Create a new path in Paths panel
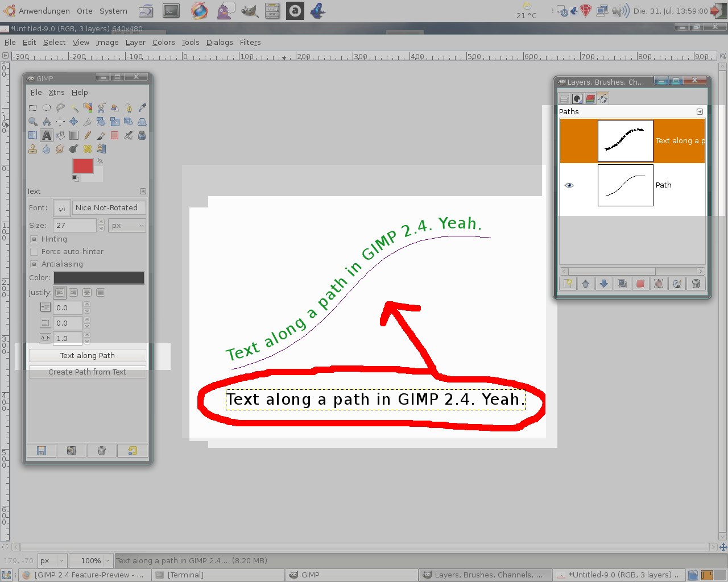The width and height of the screenshot is (728, 582). [x=568, y=284]
